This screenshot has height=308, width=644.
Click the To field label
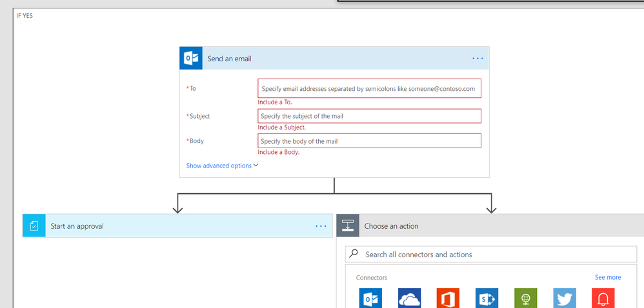192,88
